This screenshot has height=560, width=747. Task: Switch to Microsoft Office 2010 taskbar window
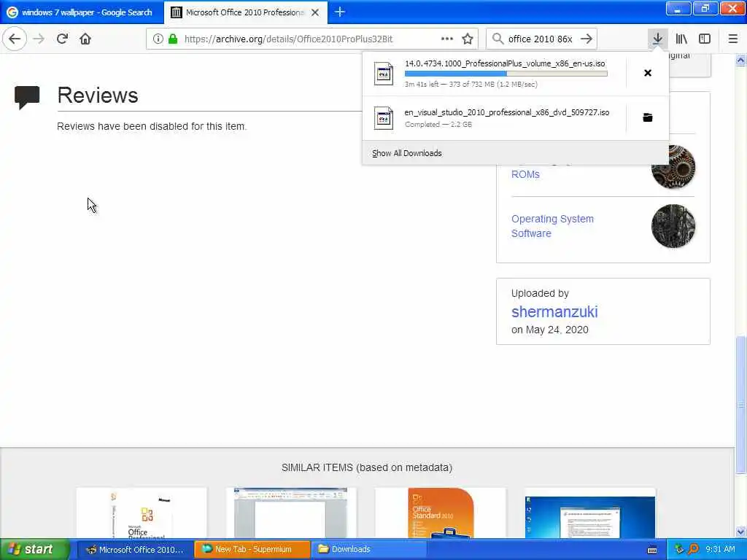[x=135, y=550]
